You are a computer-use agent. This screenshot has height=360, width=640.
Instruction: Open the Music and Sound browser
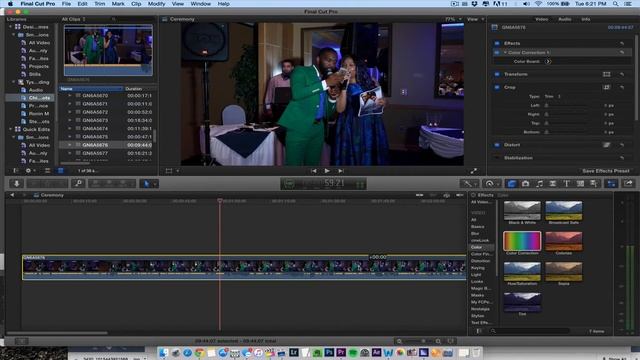click(x=540, y=184)
